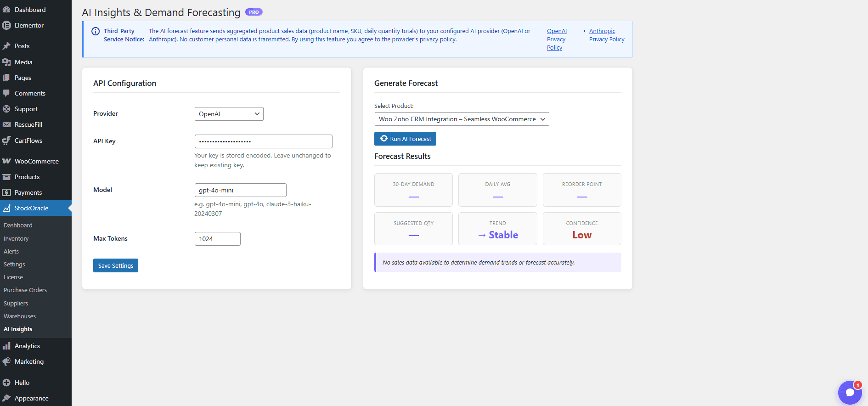868x406 pixels.
Task: Open the Alerts submenu item
Action: pyautogui.click(x=11, y=251)
